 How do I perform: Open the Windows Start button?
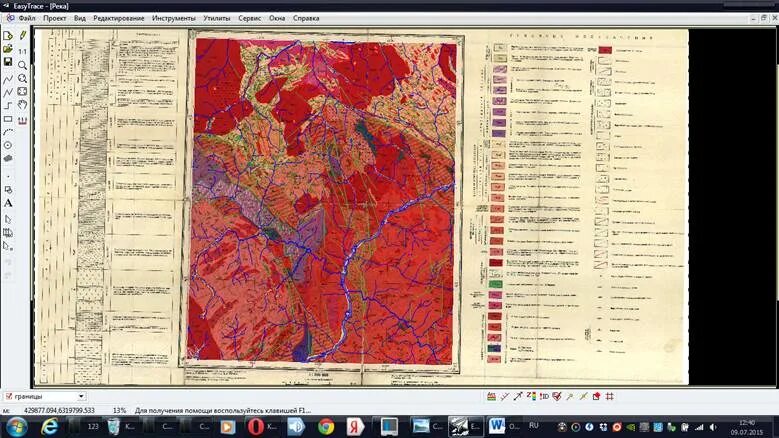(x=16, y=427)
